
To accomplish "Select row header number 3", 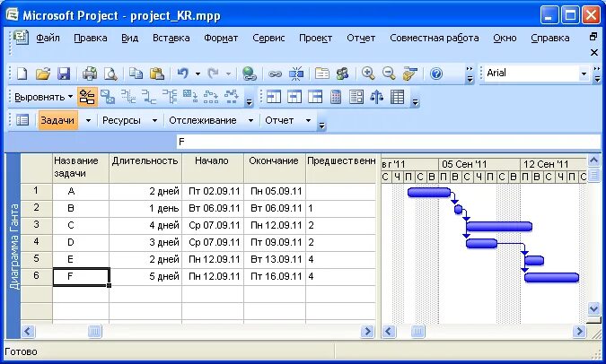I will pos(36,225).
